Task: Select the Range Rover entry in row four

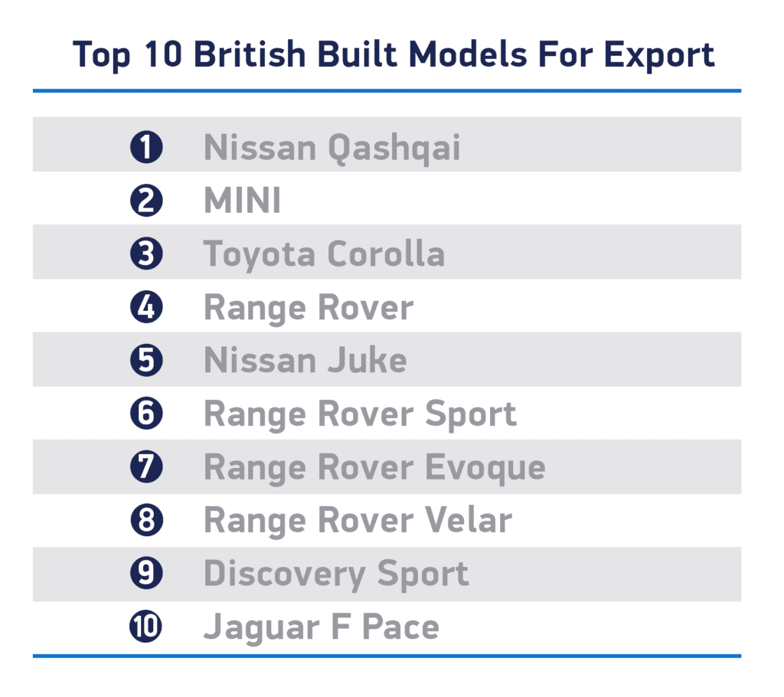Action: (x=309, y=308)
